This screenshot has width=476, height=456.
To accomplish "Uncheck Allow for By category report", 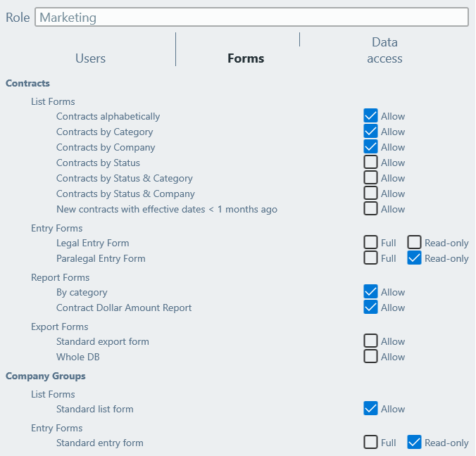I will point(371,292).
